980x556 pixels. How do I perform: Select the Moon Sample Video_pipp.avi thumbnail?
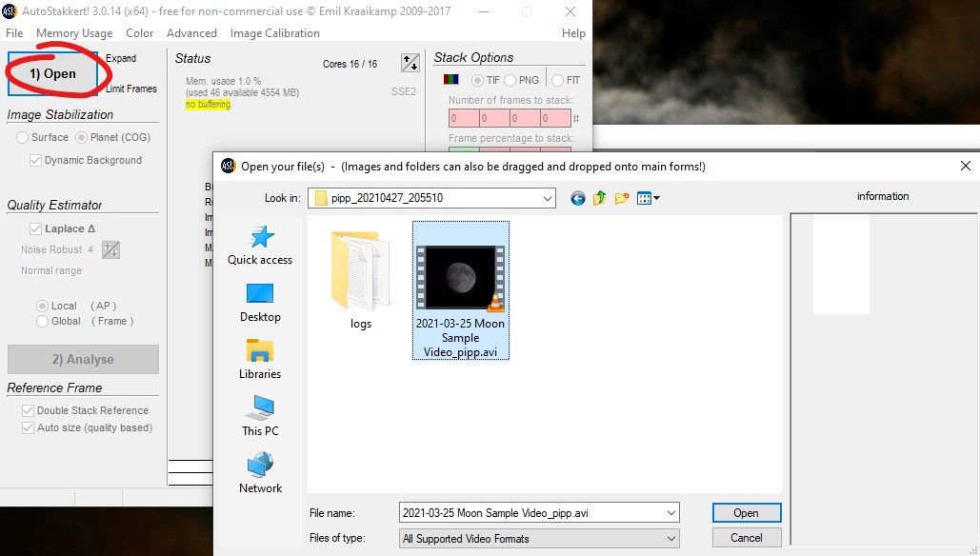click(461, 277)
